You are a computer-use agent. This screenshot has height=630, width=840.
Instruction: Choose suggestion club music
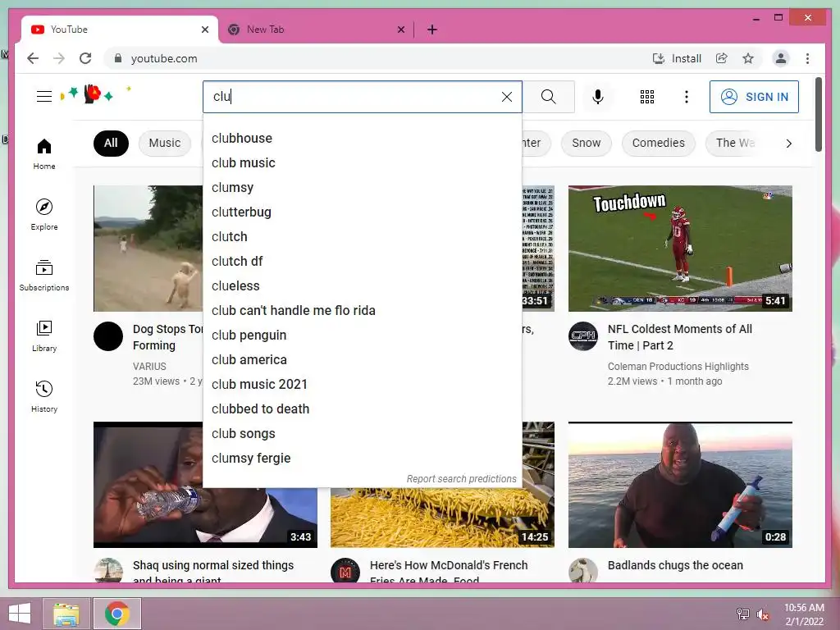pyautogui.click(x=362, y=163)
